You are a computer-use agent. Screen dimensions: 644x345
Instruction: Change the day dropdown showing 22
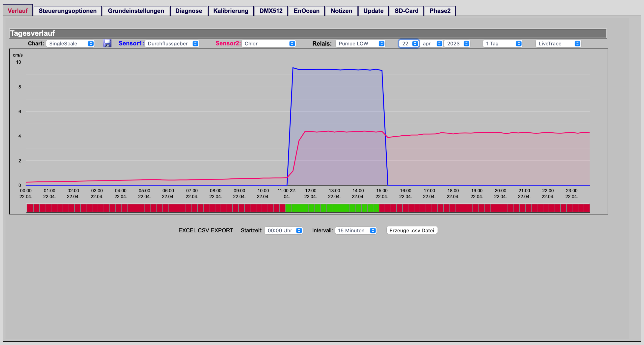tap(409, 44)
